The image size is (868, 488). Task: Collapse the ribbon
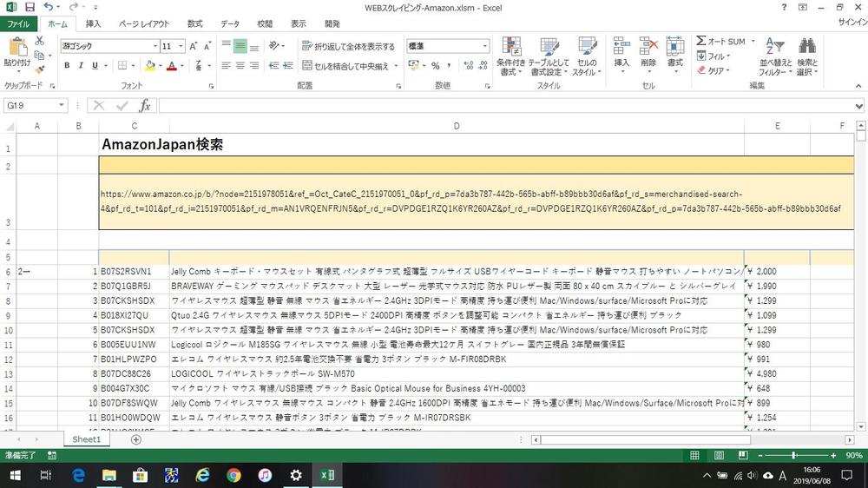(858, 86)
